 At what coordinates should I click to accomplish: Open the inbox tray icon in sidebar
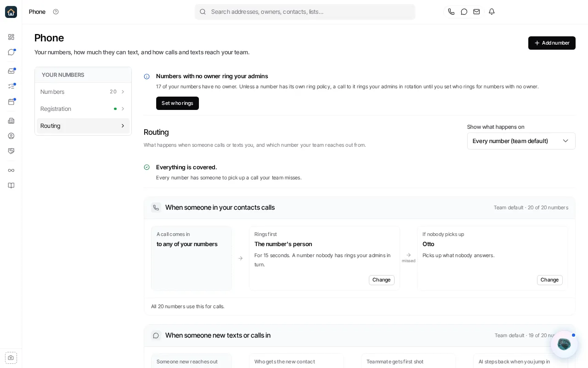[11, 71]
